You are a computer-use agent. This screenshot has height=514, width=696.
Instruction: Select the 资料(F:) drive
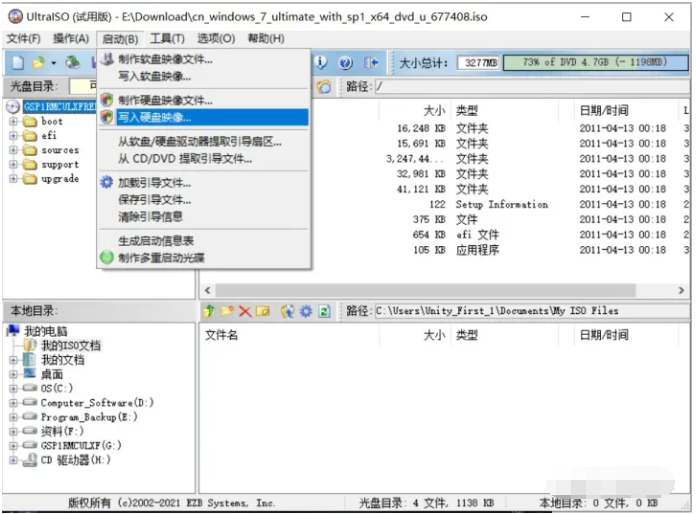[x=62, y=431]
